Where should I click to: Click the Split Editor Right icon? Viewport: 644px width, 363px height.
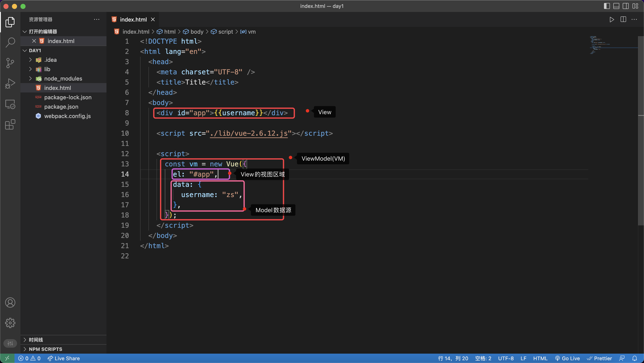point(623,20)
